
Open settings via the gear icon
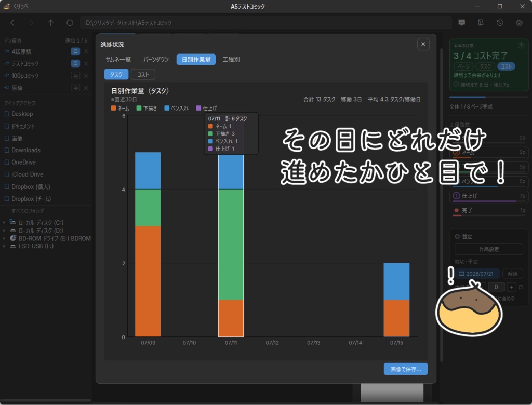(x=519, y=23)
